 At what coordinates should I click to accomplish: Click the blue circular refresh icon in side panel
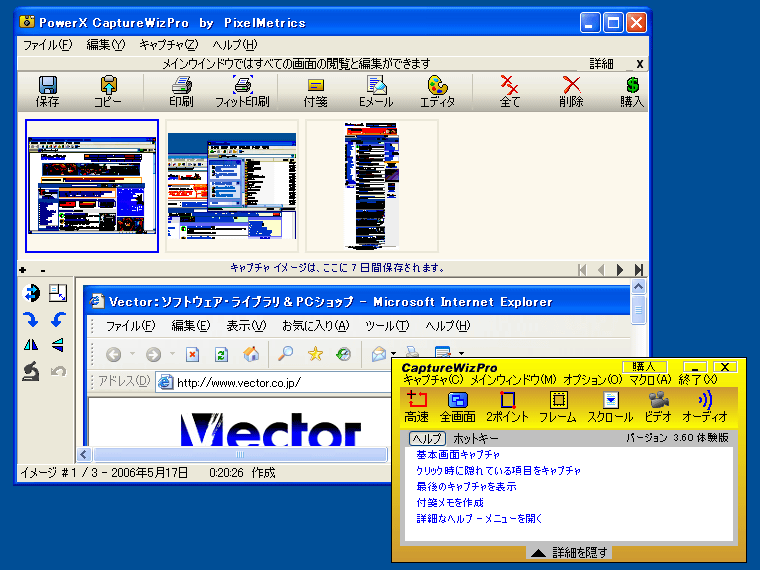pyautogui.click(x=31, y=293)
